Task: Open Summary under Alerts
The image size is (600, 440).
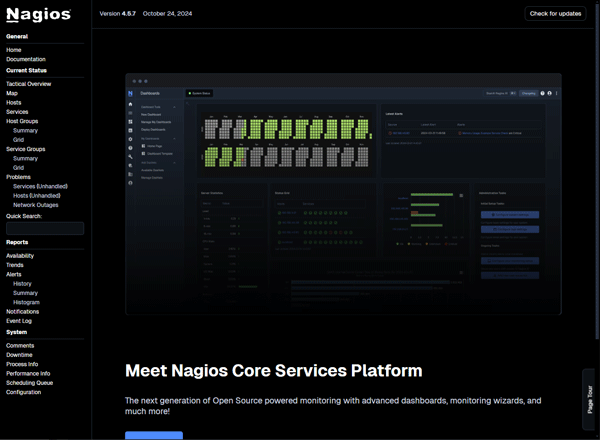Action: click(x=26, y=293)
